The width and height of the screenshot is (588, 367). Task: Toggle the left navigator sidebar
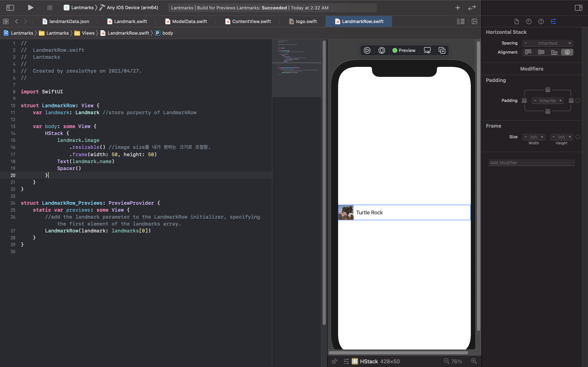(10, 8)
